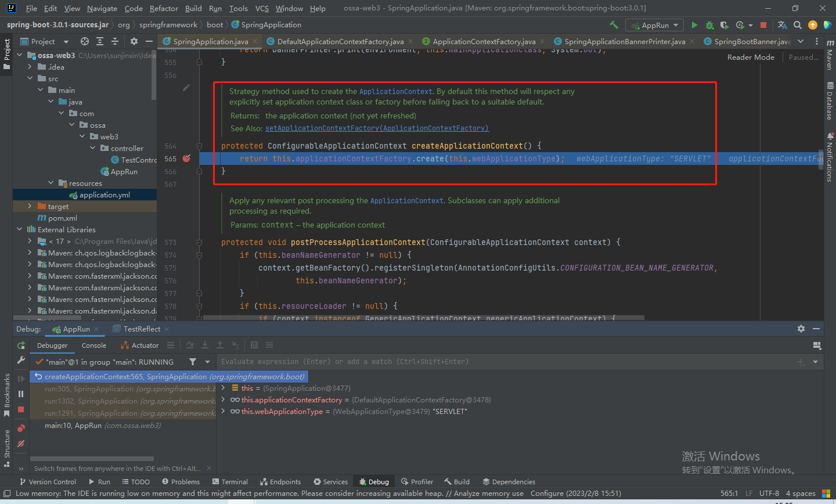Expand all items in Project panel toolbar
Image resolution: width=836 pixels, height=504 pixels.
pos(100,41)
